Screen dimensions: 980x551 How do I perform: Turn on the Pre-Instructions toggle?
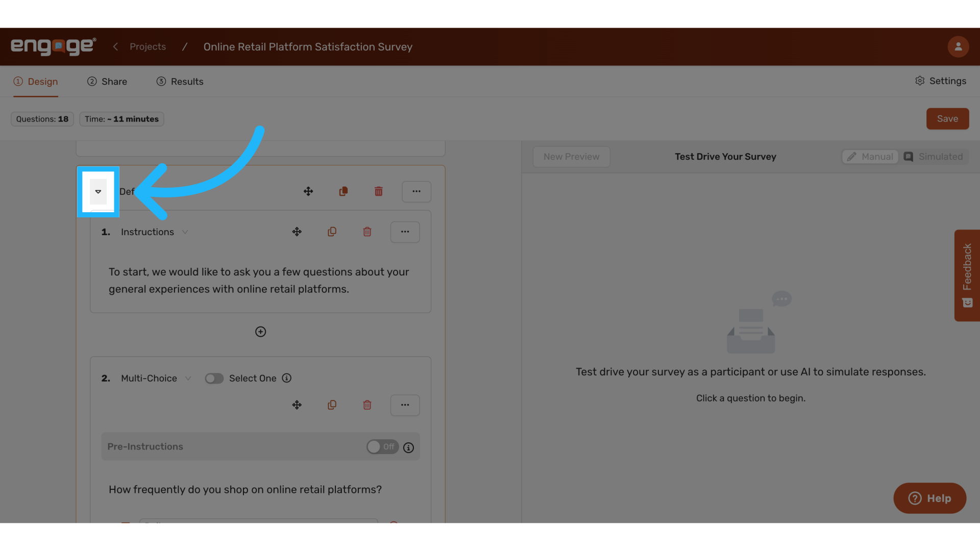coord(382,446)
